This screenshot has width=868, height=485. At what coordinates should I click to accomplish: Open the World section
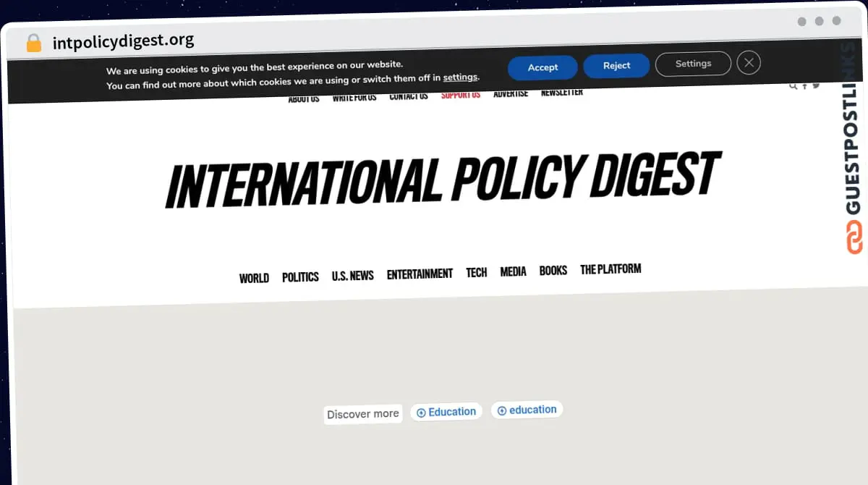(254, 278)
